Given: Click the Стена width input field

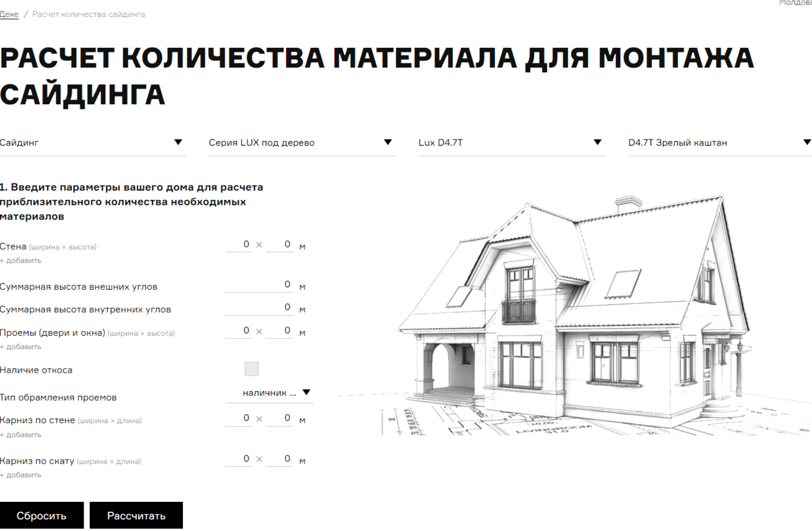Looking at the screenshot, I should click(x=239, y=245).
